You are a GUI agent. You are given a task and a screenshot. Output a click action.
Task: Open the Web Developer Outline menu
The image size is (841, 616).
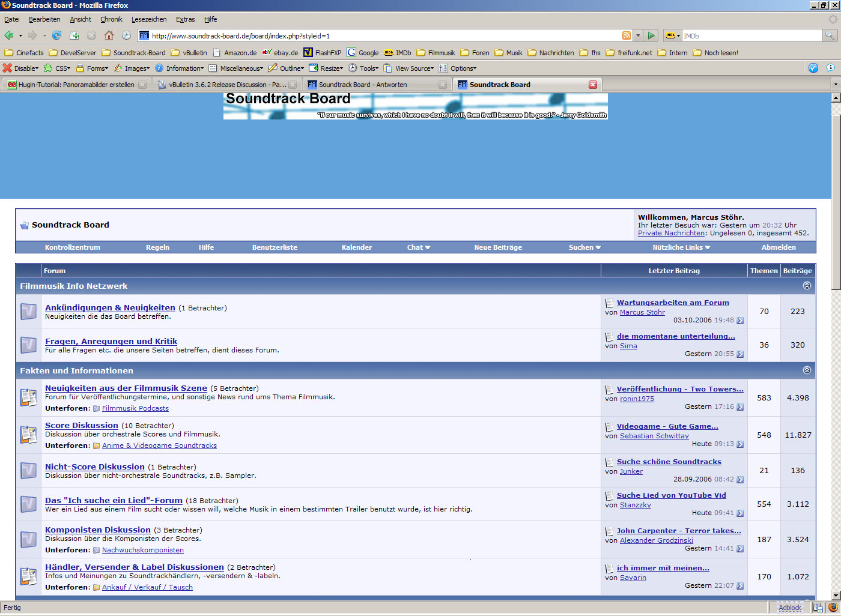286,68
